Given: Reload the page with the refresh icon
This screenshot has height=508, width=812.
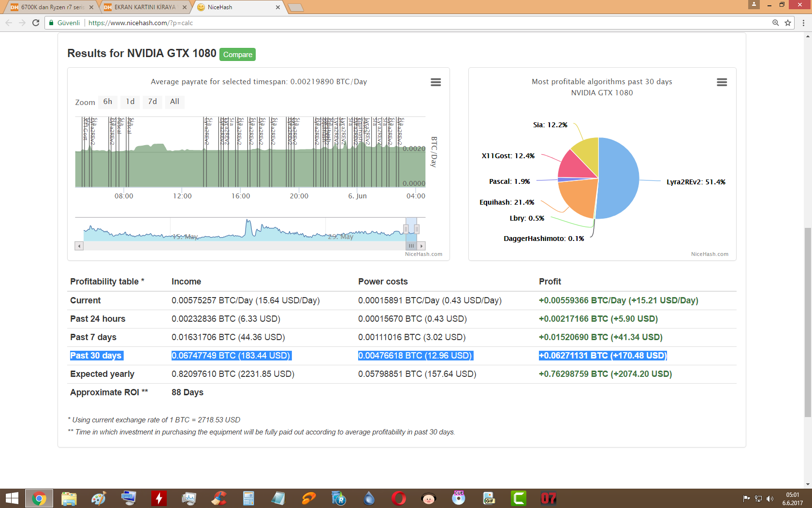Looking at the screenshot, I should (x=36, y=23).
